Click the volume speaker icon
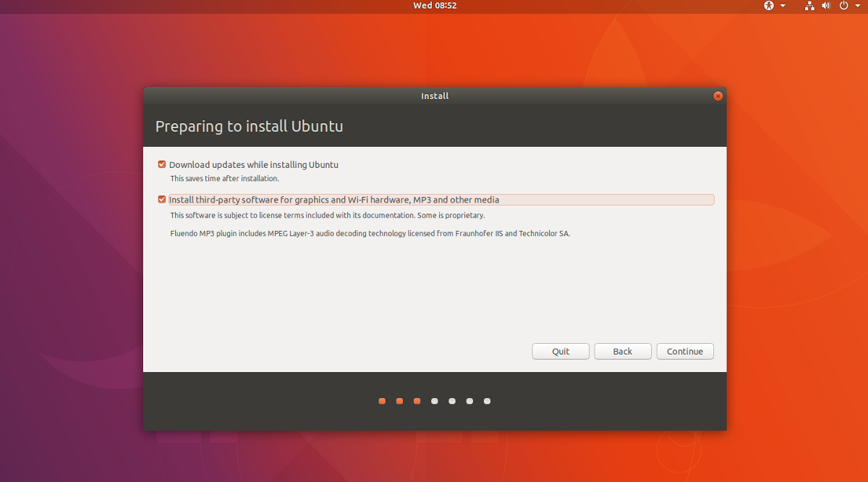The image size is (868, 482). pos(825,6)
